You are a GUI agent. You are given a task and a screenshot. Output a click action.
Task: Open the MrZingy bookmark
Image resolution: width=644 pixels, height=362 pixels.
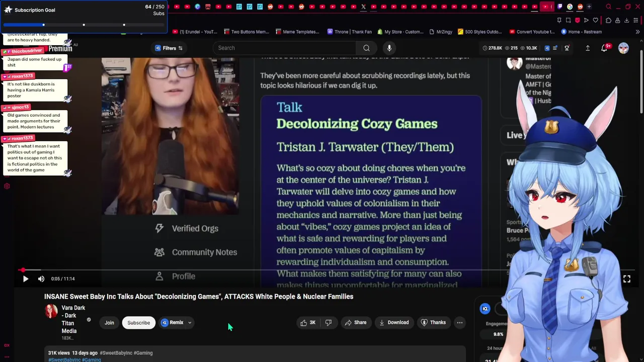pyautogui.click(x=441, y=32)
